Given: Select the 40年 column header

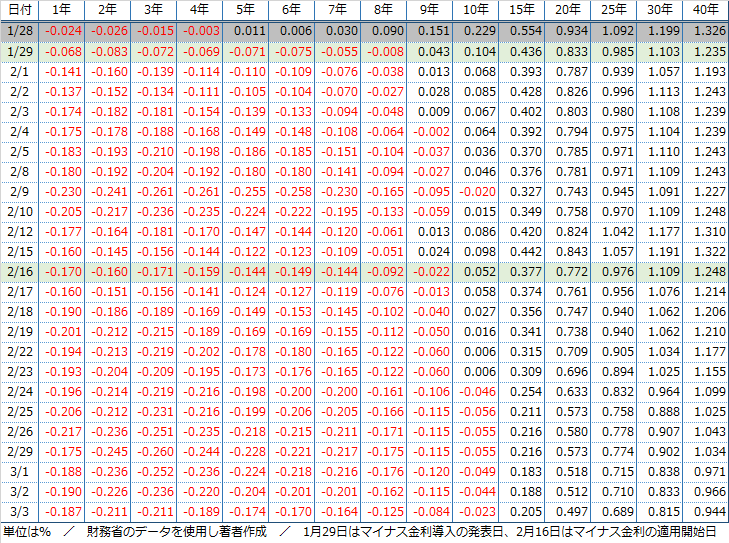Looking at the screenshot, I should (x=704, y=11).
